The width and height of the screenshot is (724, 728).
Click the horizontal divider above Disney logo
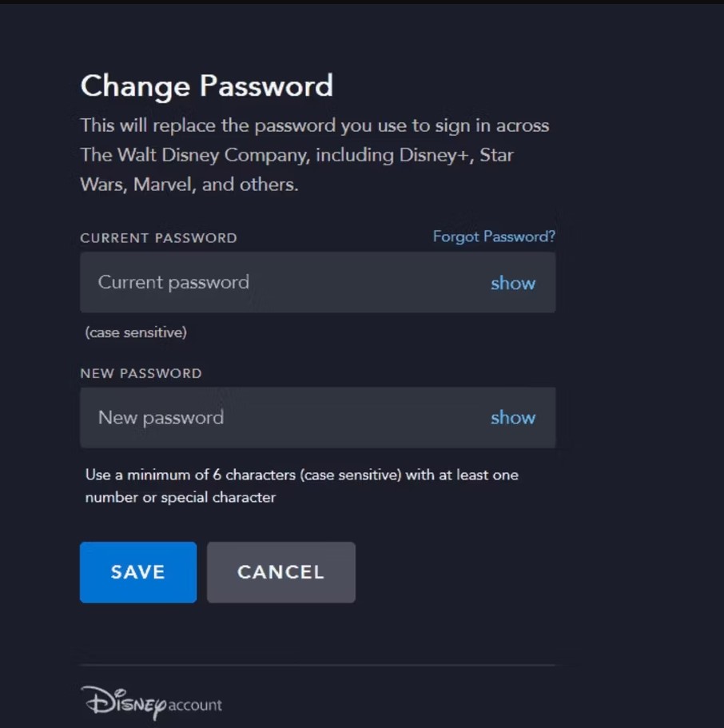coord(317,665)
